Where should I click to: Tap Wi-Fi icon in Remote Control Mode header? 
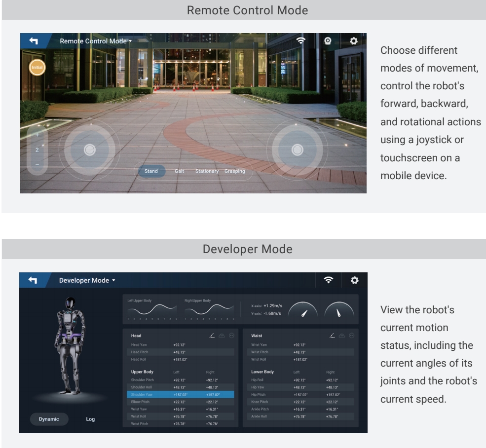[x=301, y=41]
